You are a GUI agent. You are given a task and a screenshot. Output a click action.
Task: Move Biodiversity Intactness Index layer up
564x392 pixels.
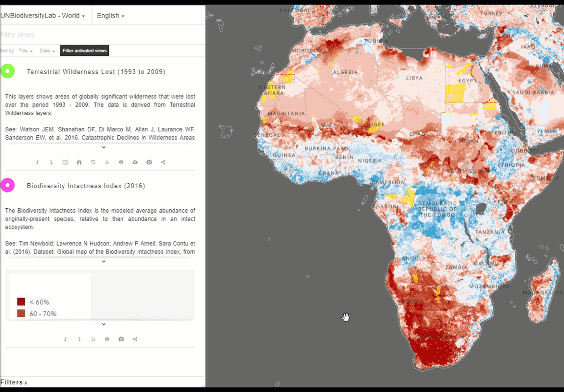[65, 339]
